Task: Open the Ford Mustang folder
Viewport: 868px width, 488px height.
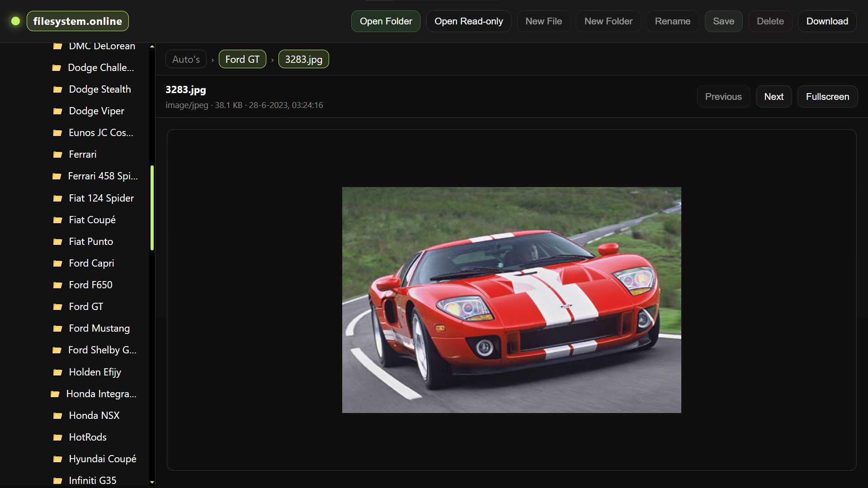Action: tap(99, 328)
